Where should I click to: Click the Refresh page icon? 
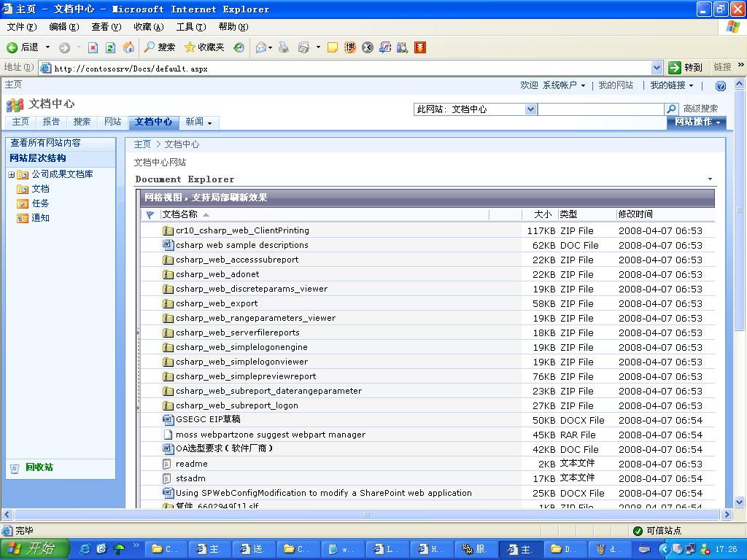[x=110, y=47]
